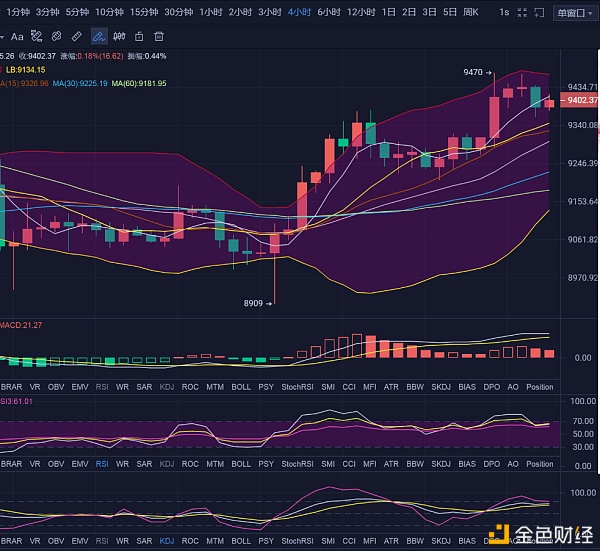
Task: Choose BRAR in the row under MACD chart
Action: 11,387
